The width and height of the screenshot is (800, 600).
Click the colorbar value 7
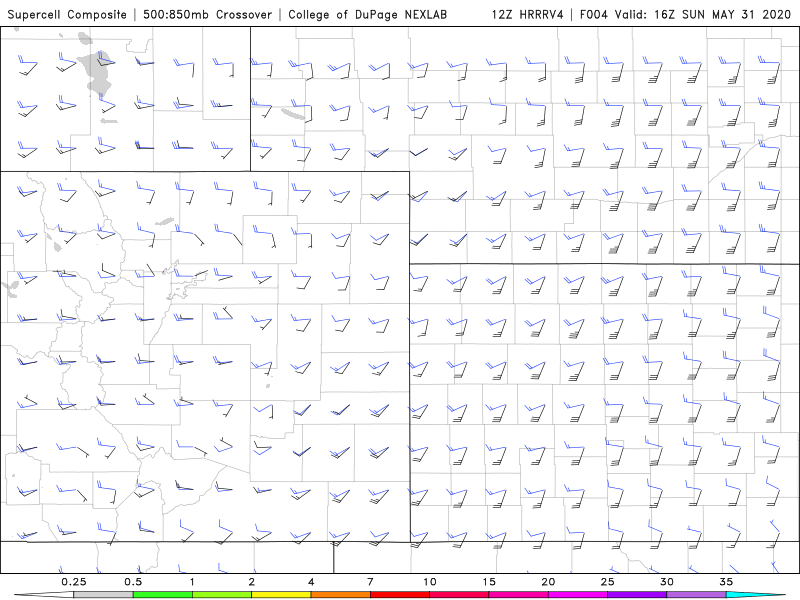coord(370,582)
